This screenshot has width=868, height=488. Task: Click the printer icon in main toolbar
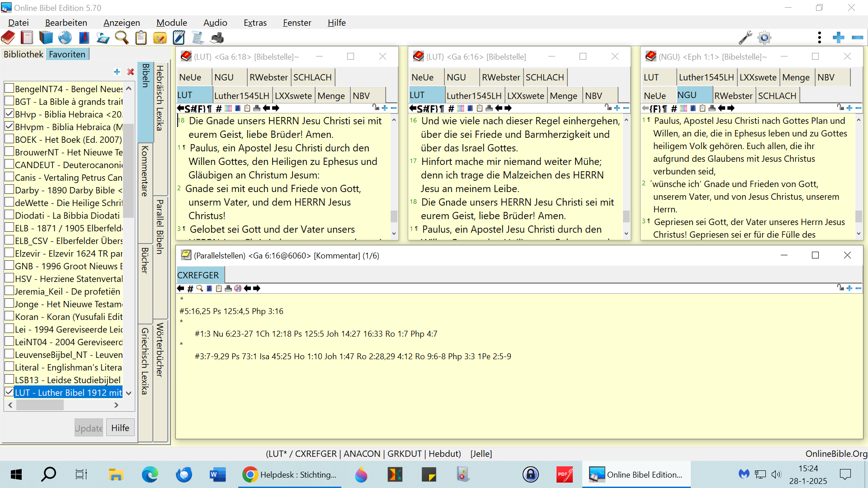click(217, 38)
